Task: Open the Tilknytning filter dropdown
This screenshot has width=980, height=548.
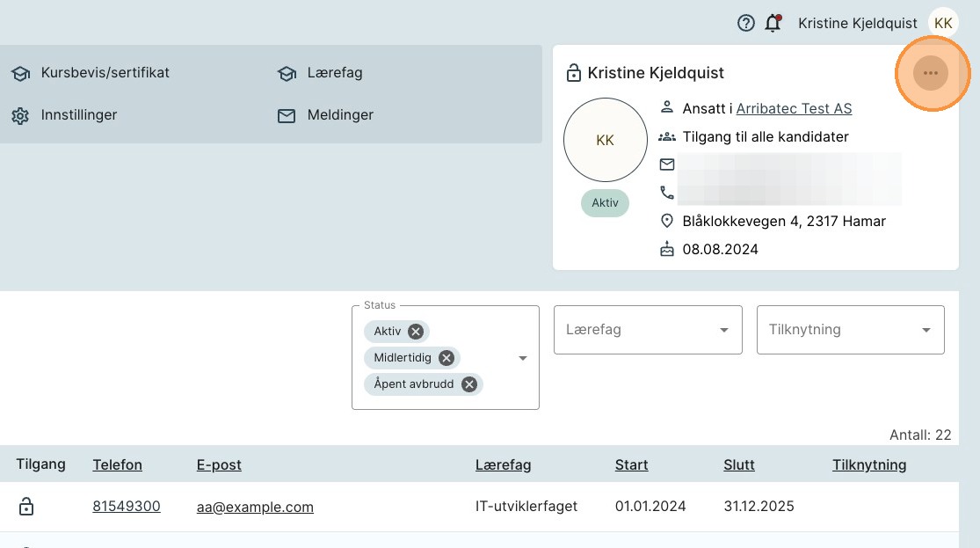Action: coord(850,330)
